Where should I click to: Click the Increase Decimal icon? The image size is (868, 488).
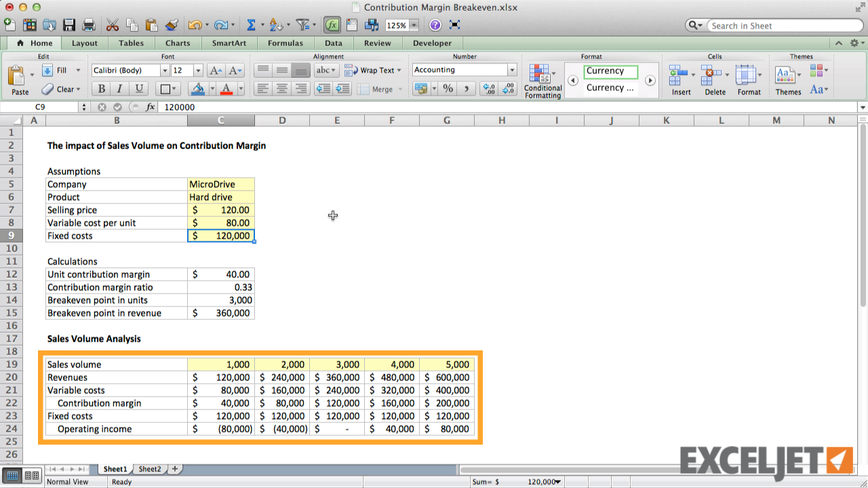coord(488,89)
